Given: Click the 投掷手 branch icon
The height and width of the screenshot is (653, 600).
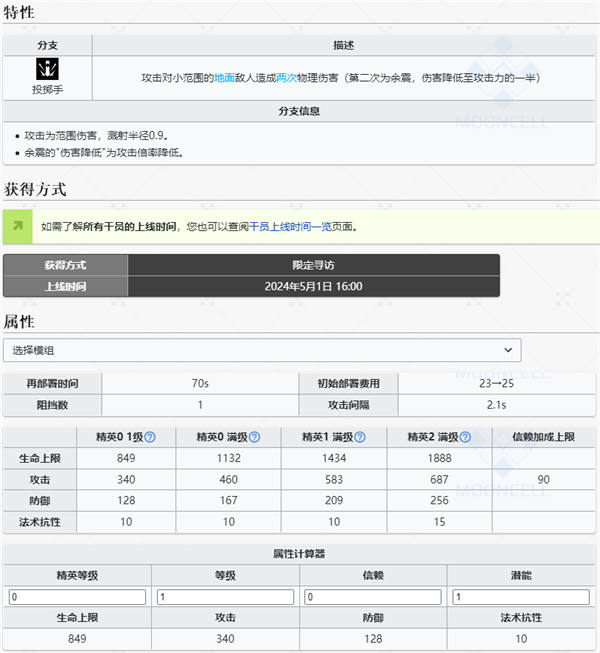Looking at the screenshot, I should tap(46, 69).
